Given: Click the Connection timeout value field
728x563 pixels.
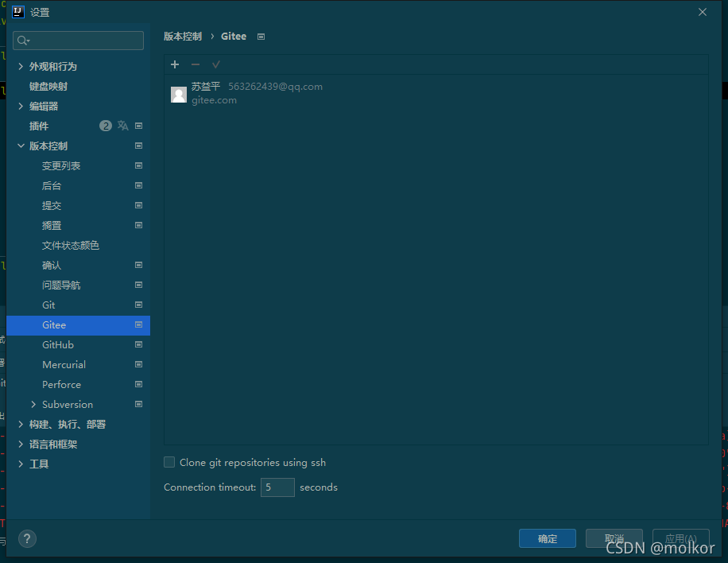Looking at the screenshot, I should [x=277, y=487].
